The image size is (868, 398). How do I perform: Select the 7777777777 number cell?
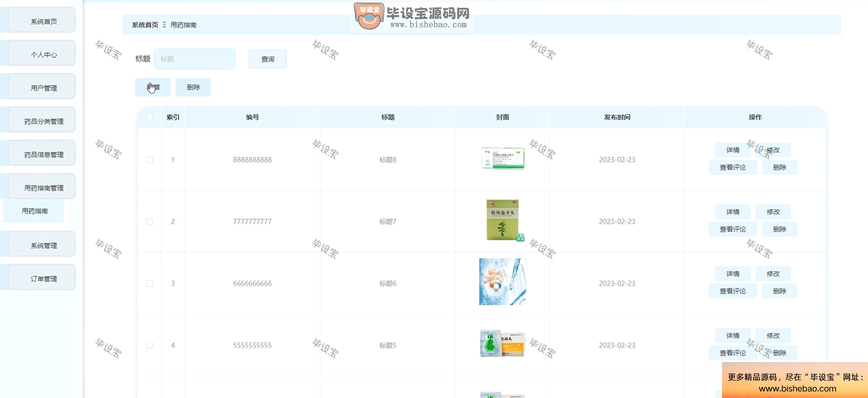point(252,222)
